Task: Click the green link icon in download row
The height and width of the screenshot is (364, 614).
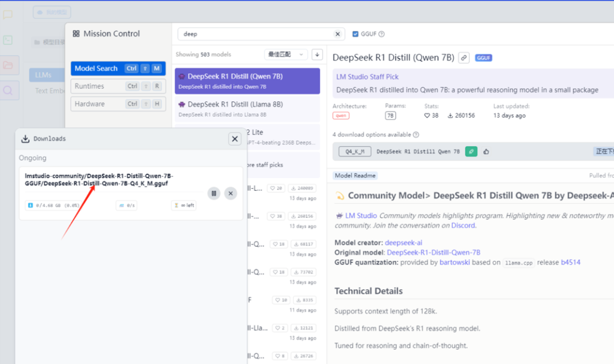Action: click(x=471, y=152)
